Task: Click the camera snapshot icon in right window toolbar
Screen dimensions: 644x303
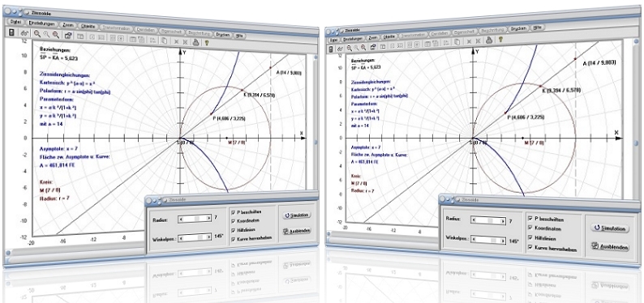Action: [x=373, y=46]
